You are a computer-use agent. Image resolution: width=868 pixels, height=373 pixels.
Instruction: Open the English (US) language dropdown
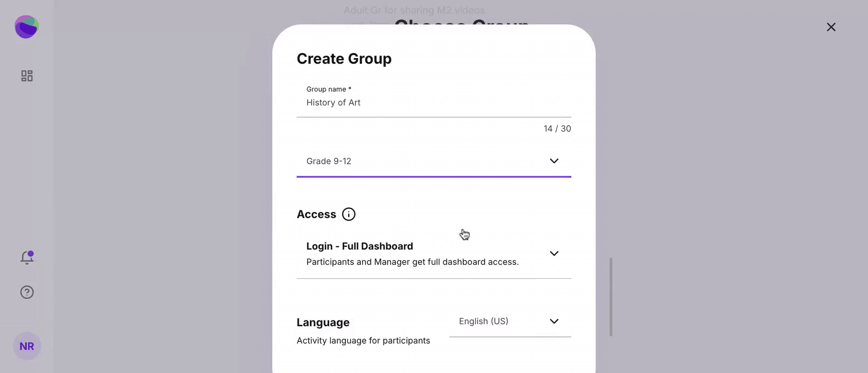(x=502, y=321)
